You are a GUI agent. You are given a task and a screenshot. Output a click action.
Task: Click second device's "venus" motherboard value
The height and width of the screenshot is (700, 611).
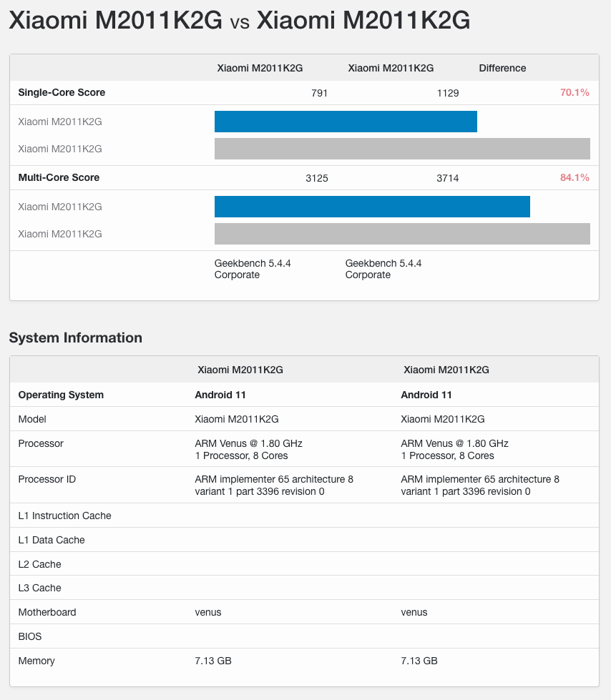414,612
